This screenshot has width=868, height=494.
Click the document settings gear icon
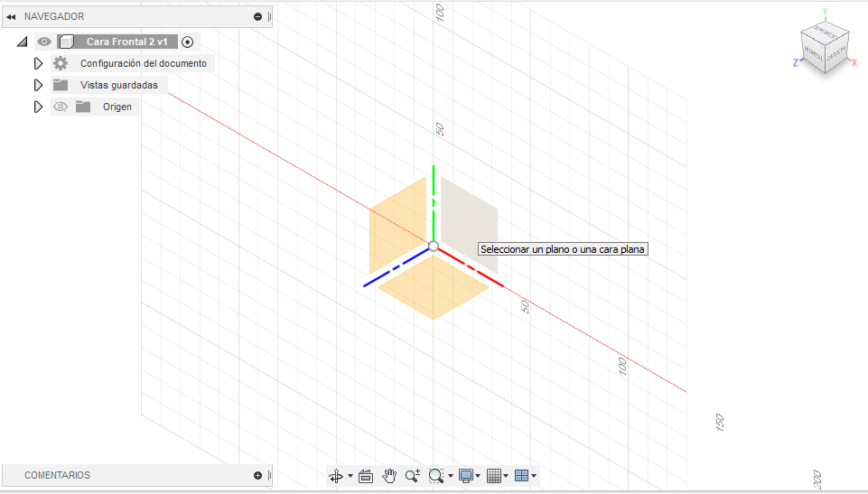pos(61,63)
